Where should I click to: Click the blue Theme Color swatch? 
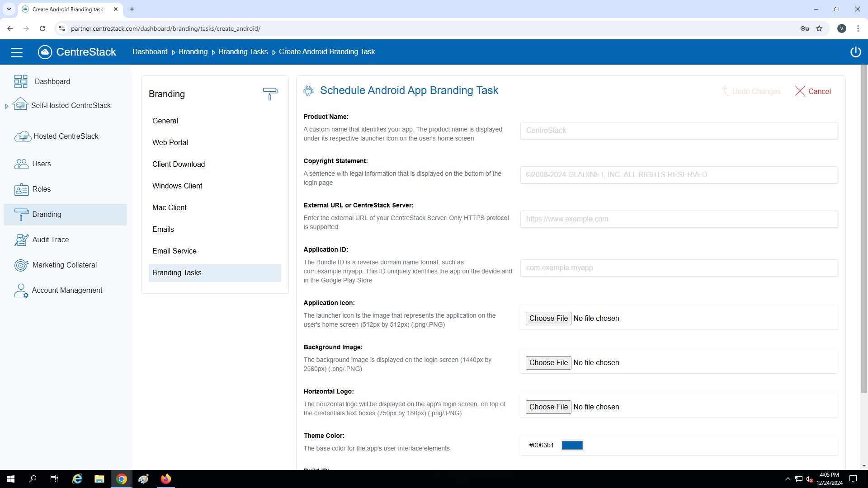click(572, 446)
